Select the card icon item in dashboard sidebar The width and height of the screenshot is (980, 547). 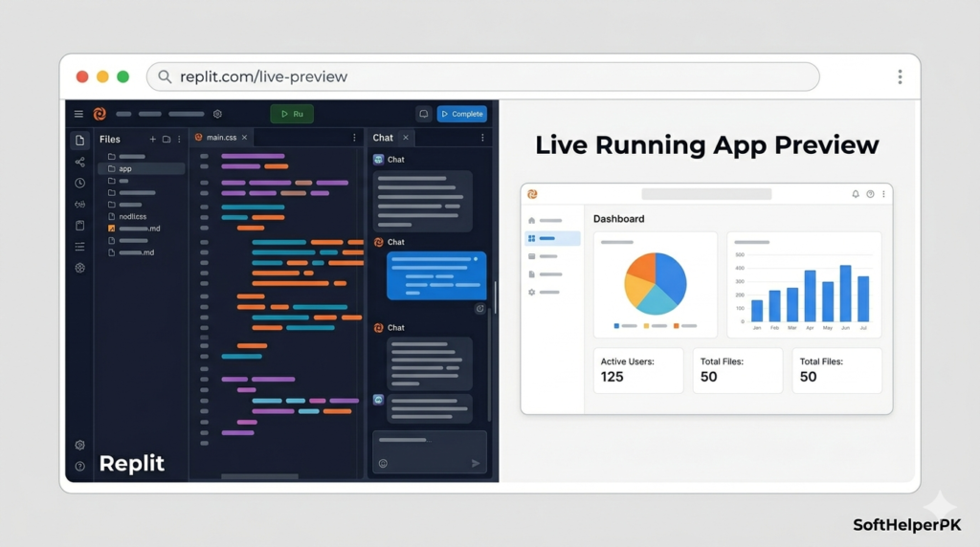pos(546,256)
